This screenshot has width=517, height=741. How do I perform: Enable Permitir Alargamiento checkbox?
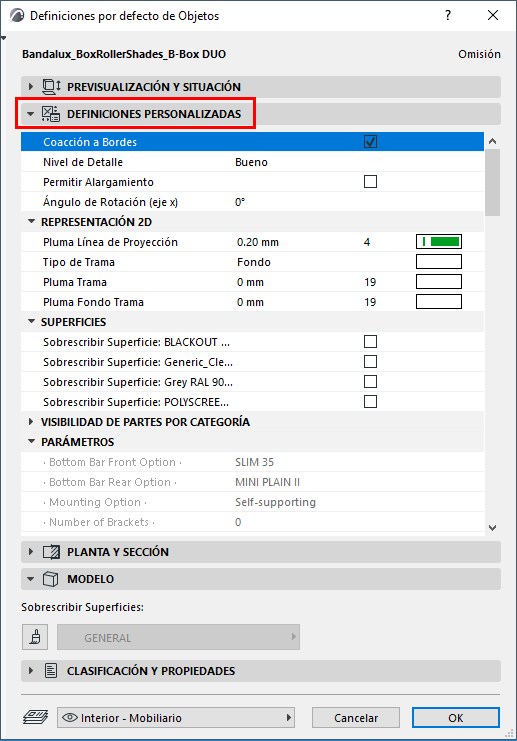371,181
